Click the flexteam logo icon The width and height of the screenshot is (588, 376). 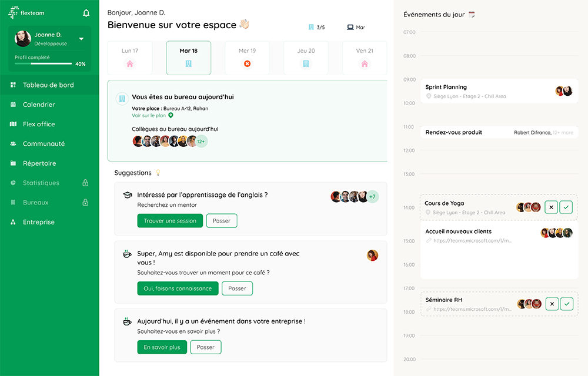[x=14, y=12]
